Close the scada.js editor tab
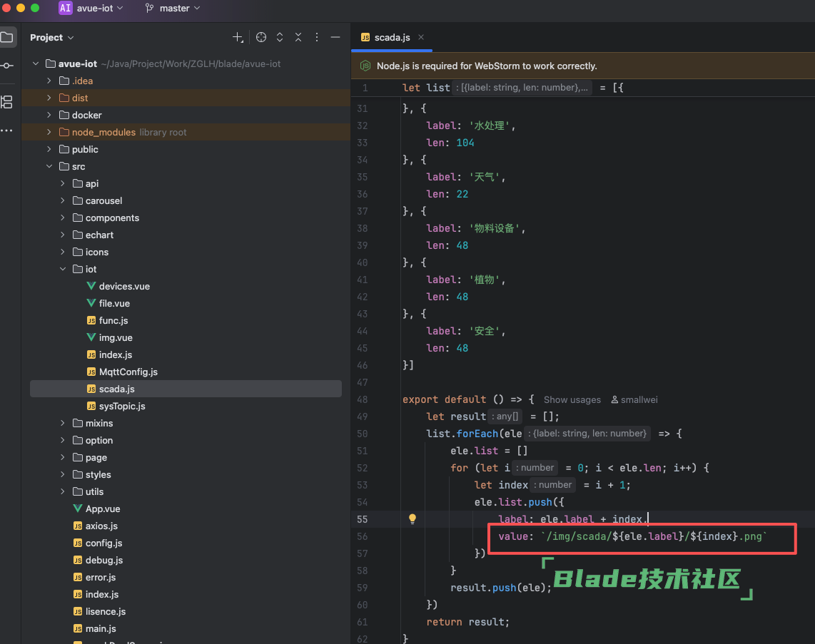This screenshot has height=644, width=815. (421, 37)
